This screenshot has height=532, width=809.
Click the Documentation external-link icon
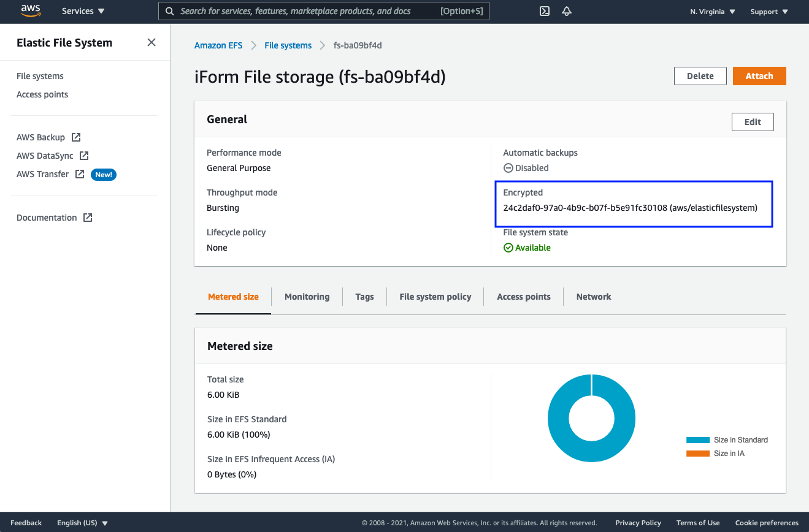[88, 218]
